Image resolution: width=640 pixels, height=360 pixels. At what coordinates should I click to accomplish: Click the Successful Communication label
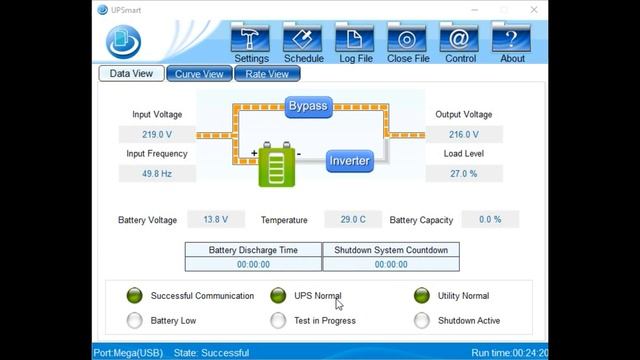pyautogui.click(x=202, y=296)
